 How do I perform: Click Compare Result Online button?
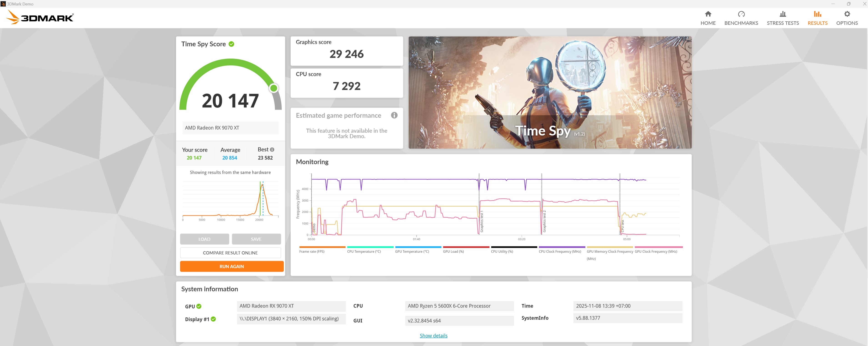230,253
